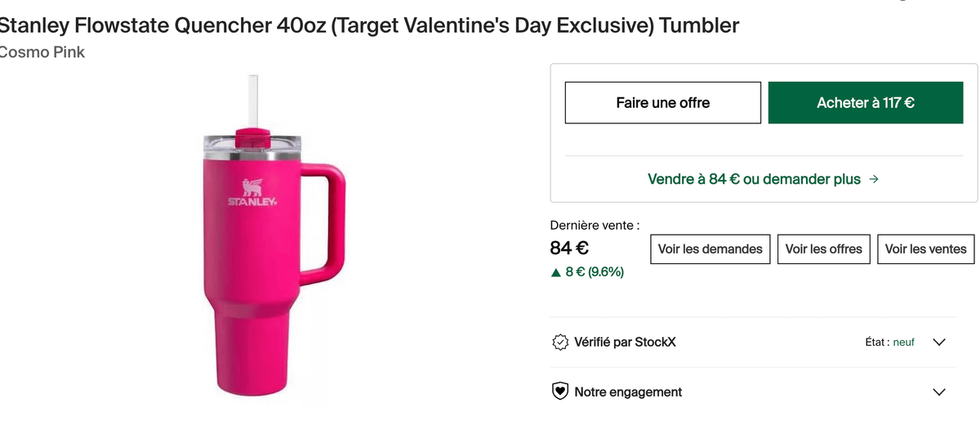
Task: Show sales history via "Voir les ventes"
Action: coord(925,249)
